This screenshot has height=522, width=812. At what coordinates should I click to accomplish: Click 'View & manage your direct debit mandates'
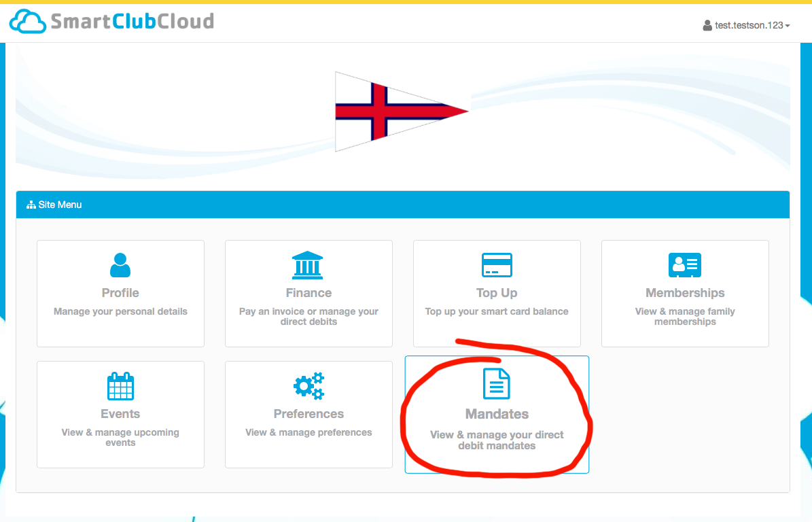click(x=497, y=440)
